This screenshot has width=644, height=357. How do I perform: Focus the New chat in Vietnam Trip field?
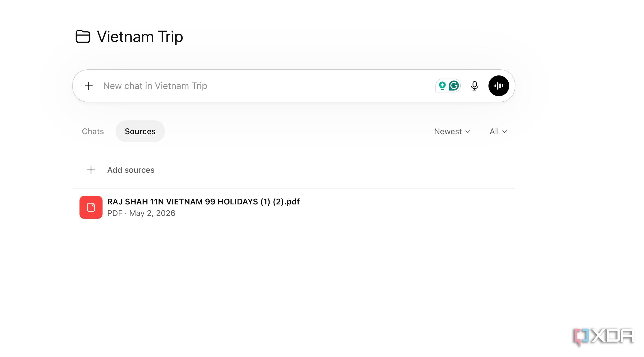click(x=265, y=86)
